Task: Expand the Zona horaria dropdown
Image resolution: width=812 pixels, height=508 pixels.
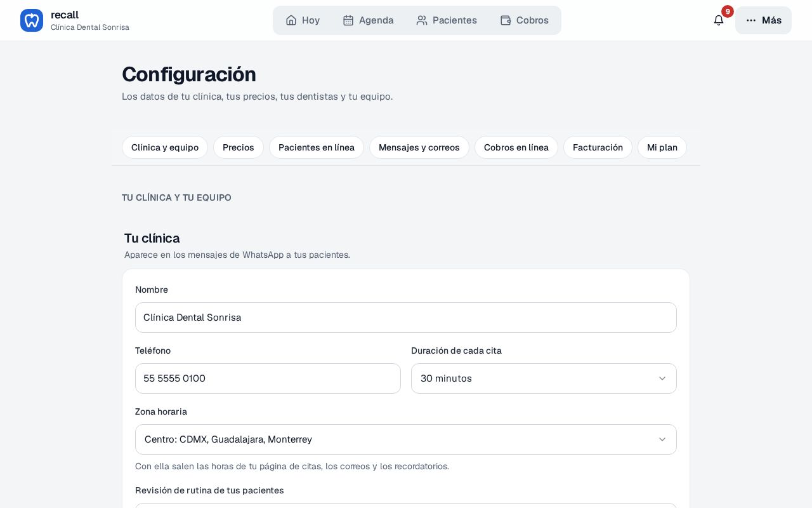Action: [x=406, y=439]
